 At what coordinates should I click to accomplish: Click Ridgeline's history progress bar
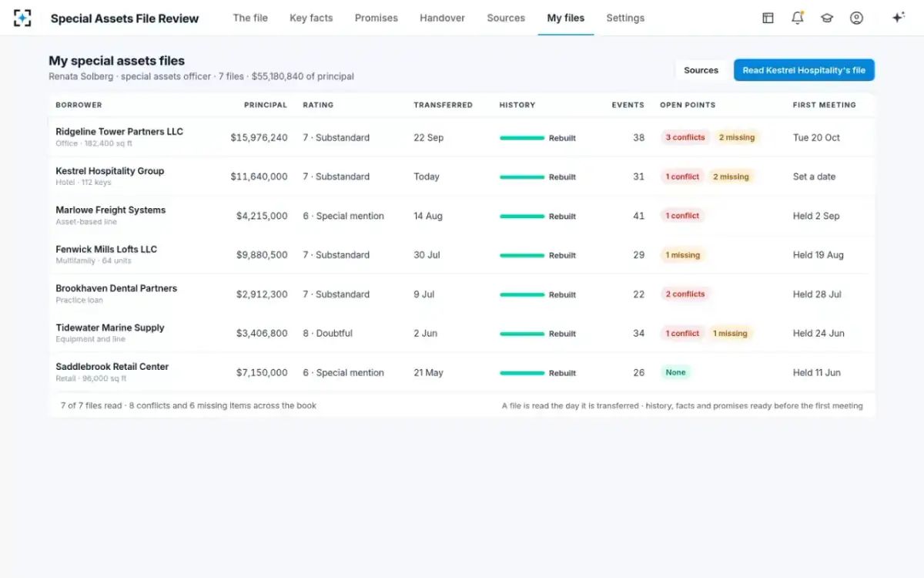[522, 138]
